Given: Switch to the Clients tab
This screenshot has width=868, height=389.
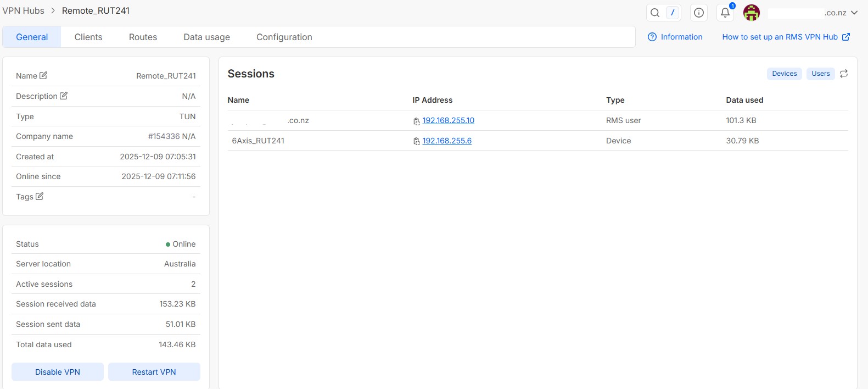Looking at the screenshot, I should (x=88, y=37).
